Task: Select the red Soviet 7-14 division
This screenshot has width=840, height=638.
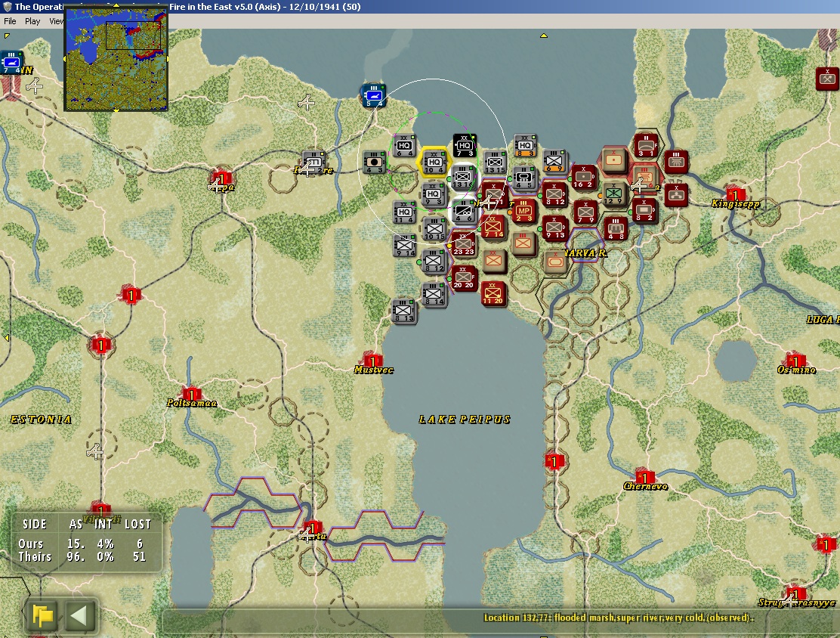Action: click(493, 228)
